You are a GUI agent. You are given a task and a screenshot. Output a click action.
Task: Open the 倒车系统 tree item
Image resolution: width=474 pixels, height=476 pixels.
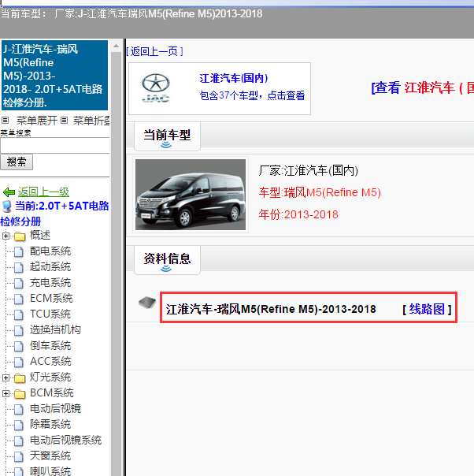[x=50, y=346]
